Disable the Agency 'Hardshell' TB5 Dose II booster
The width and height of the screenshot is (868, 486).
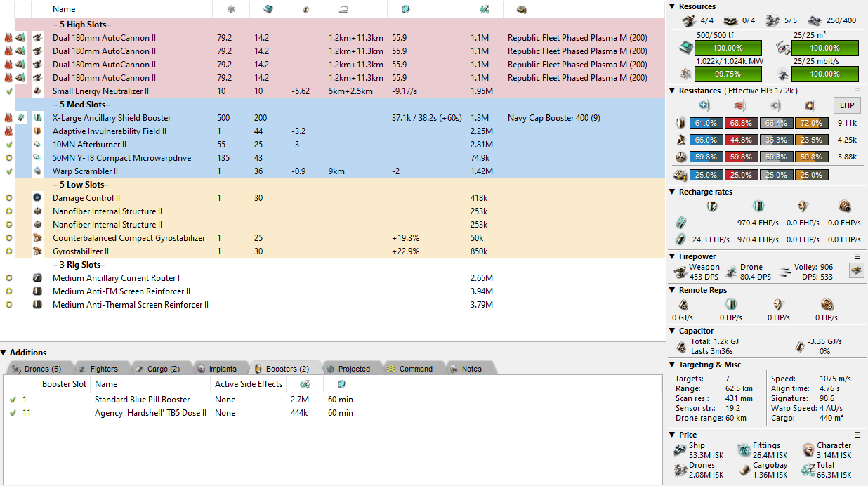point(13,413)
